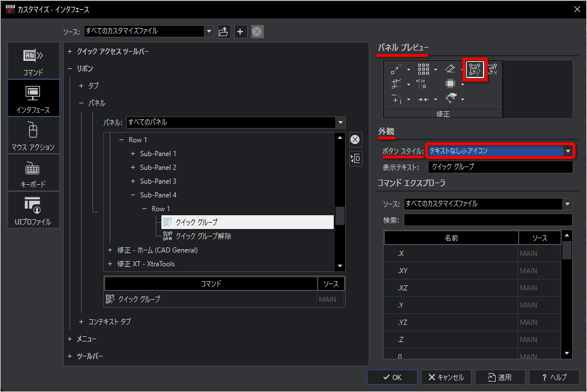Click the eraser icon in panel preview
Viewport: 587px width, 392px height.
coord(451,69)
